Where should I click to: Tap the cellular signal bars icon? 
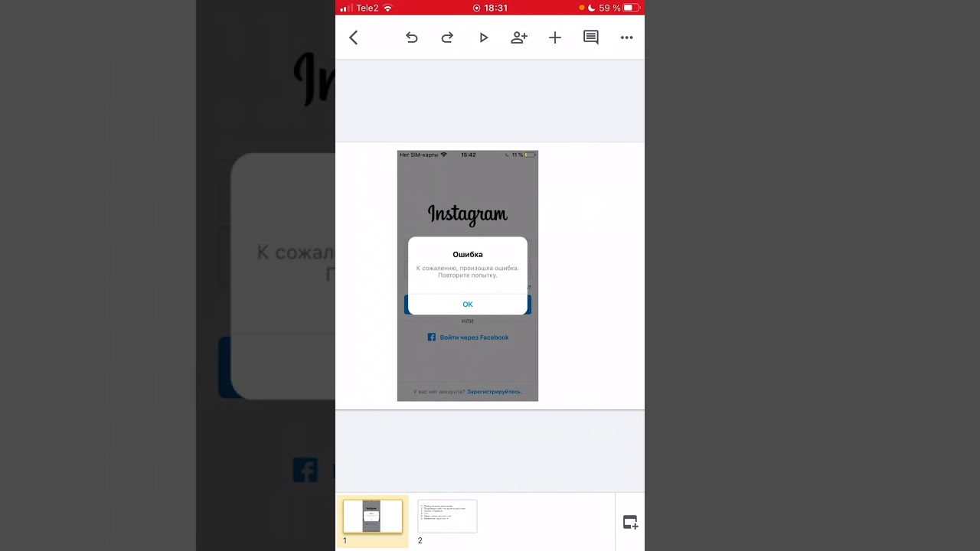coord(346,8)
